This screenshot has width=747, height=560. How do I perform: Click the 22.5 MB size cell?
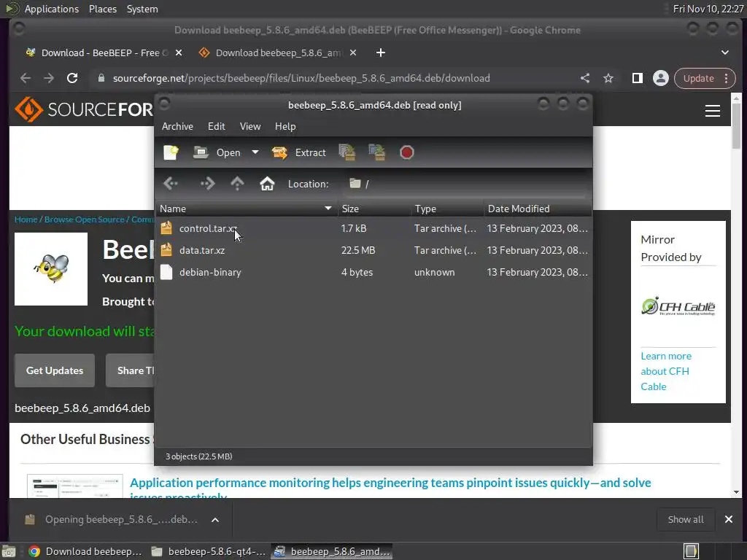pos(358,251)
